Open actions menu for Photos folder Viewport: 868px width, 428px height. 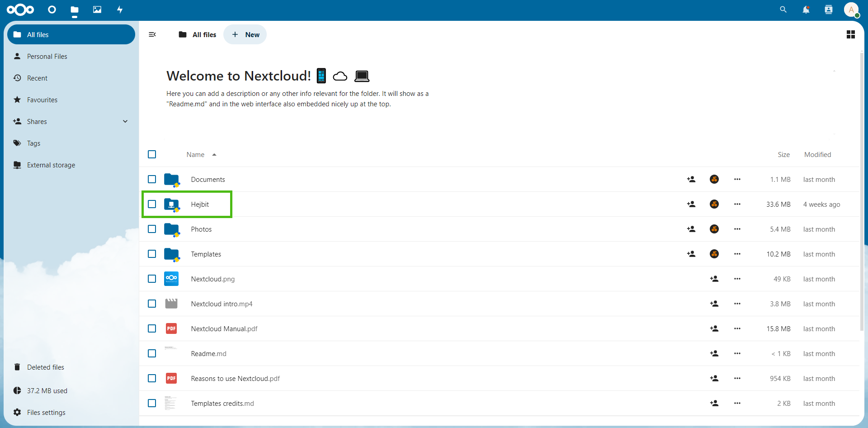(x=737, y=229)
